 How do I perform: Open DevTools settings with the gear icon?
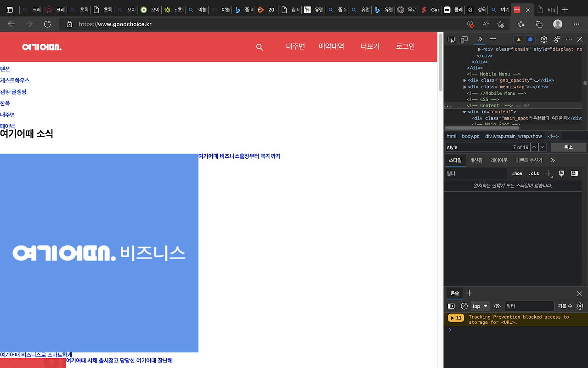tap(544, 39)
